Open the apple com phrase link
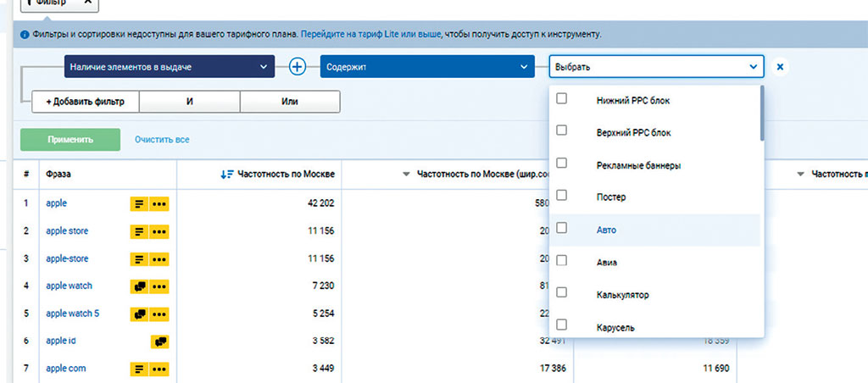Image resolution: width=868 pixels, height=383 pixels. pos(66,369)
